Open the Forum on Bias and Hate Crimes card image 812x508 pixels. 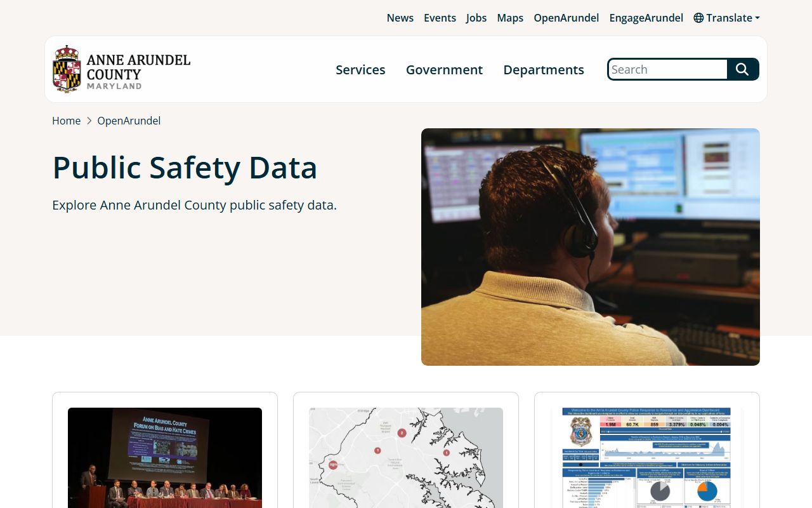tap(165, 458)
